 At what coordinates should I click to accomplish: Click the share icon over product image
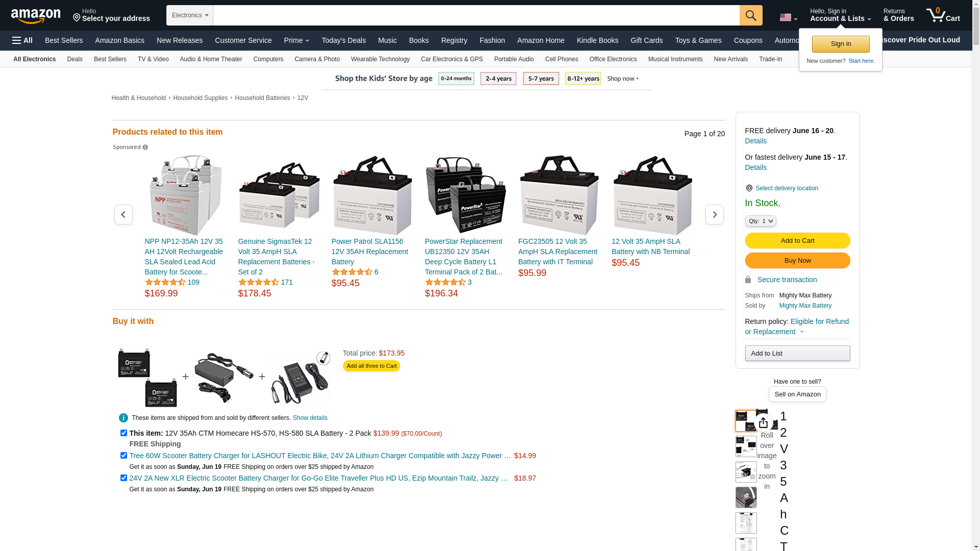coord(763,422)
